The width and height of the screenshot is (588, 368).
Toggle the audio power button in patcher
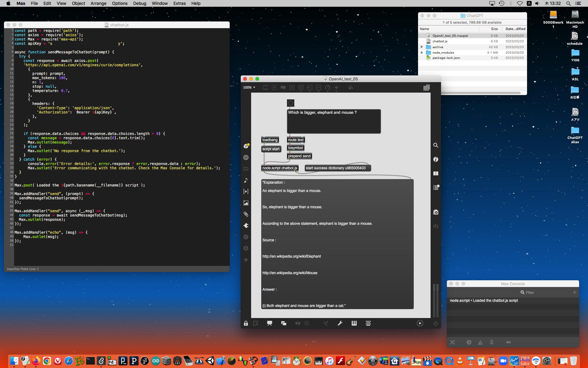435,323
